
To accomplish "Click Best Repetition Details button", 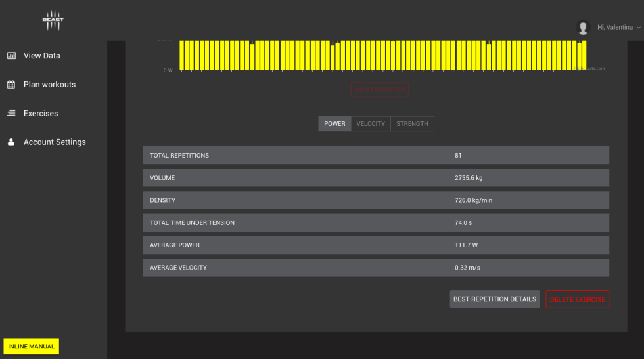I will point(495,299).
